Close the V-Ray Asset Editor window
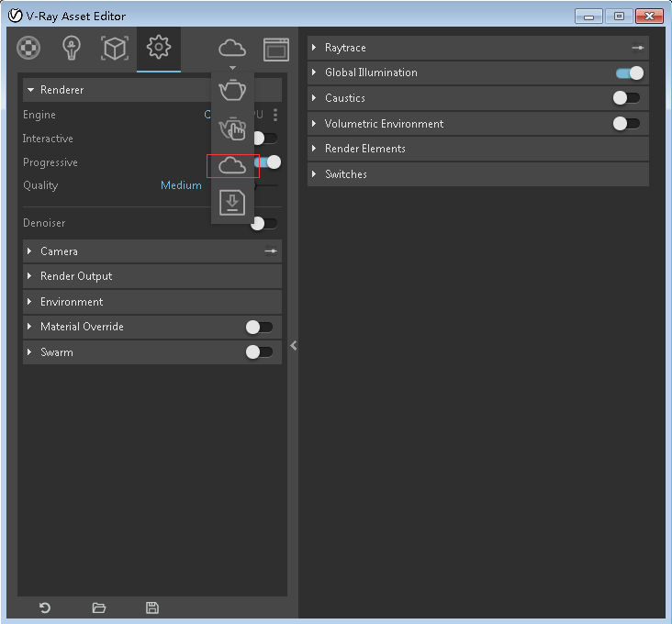672x624 pixels. [x=649, y=17]
